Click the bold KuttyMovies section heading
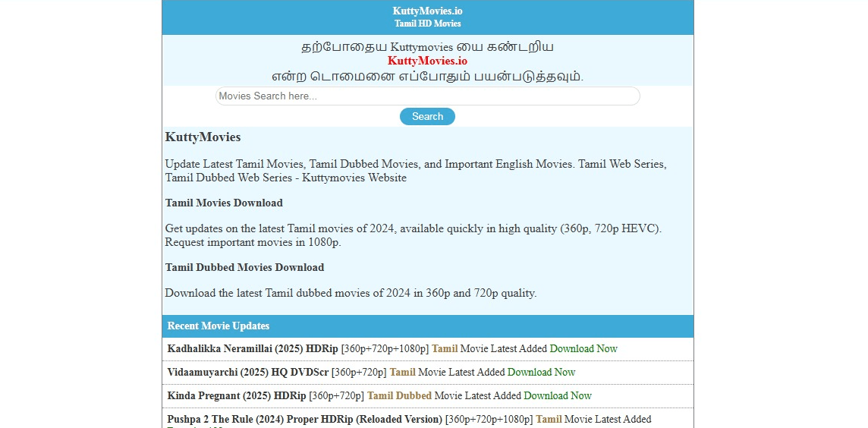Screen dimensions: 868x428 pos(203,137)
